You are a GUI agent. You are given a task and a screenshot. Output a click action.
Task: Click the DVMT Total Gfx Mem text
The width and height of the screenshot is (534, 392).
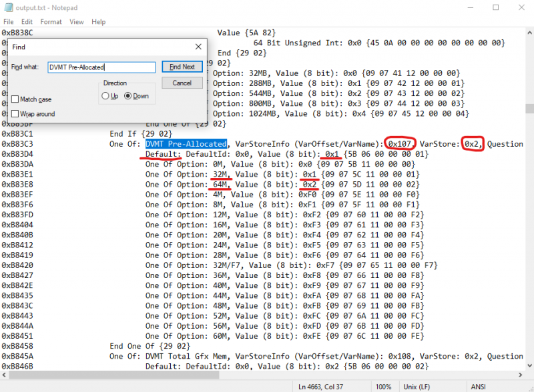[186, 356]
